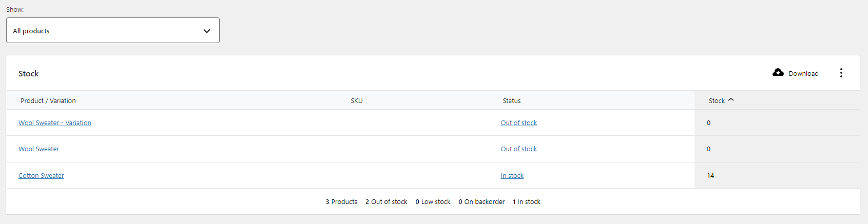Screen dimensions: 868x224
Task: Click the "0 Low stock" summary item
Action: (433, 202)
